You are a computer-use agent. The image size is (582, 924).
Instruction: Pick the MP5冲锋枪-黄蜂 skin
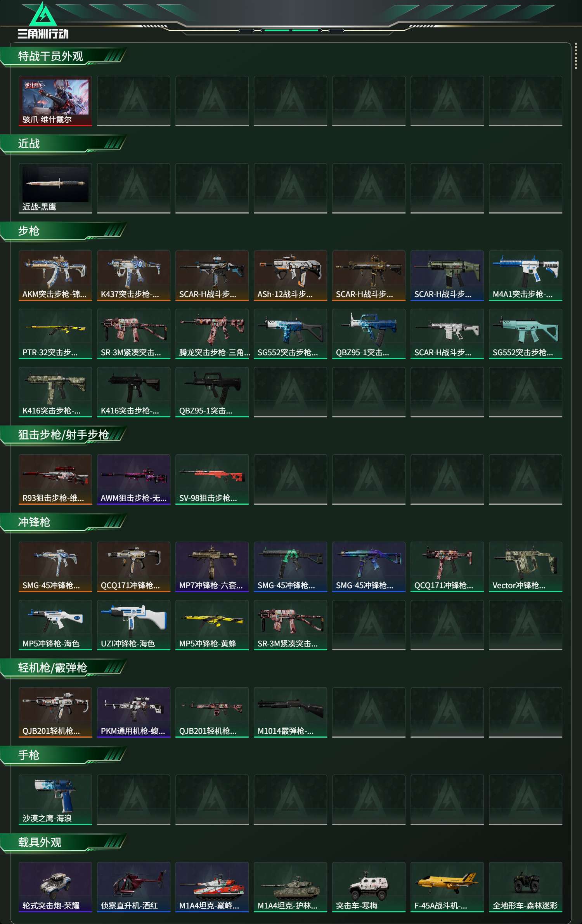click(x=212, y=625)
